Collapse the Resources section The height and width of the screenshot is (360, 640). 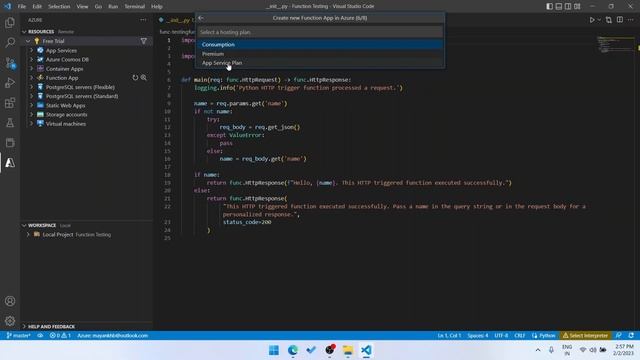[24, 31]
